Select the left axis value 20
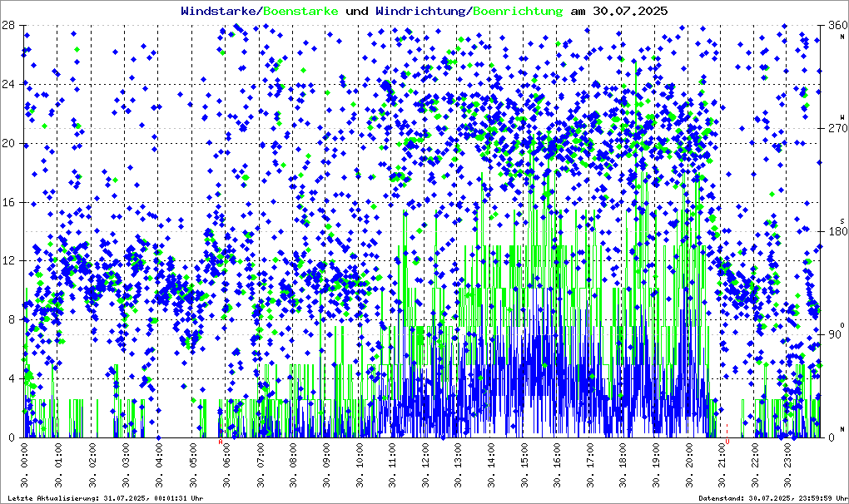Screen dimensions: 849x504 pos(7,143)
